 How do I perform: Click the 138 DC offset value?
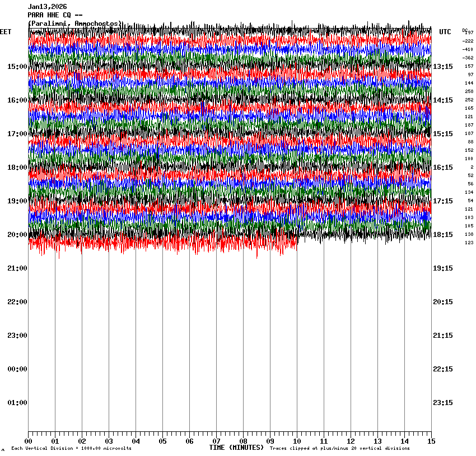coord(469,234)
